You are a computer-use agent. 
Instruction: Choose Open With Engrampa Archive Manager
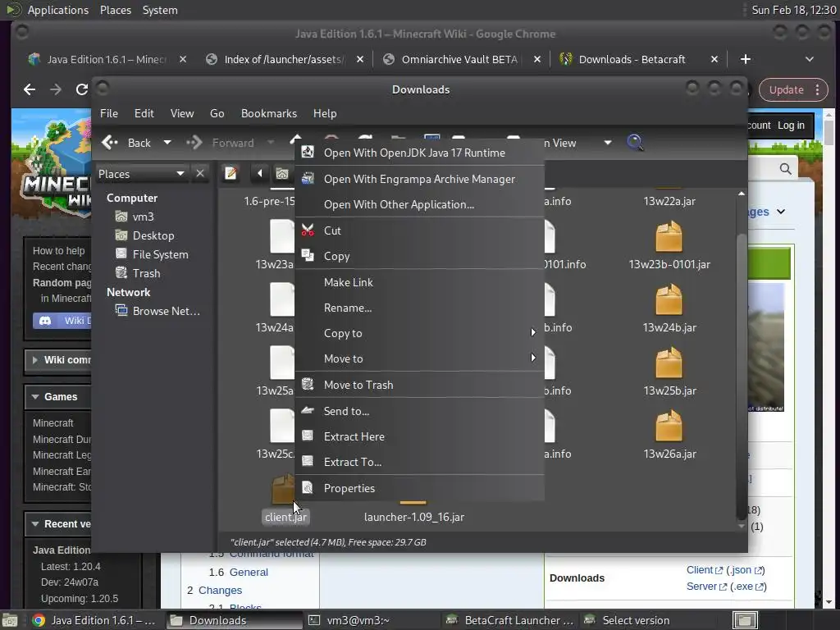tap(419, 179)
